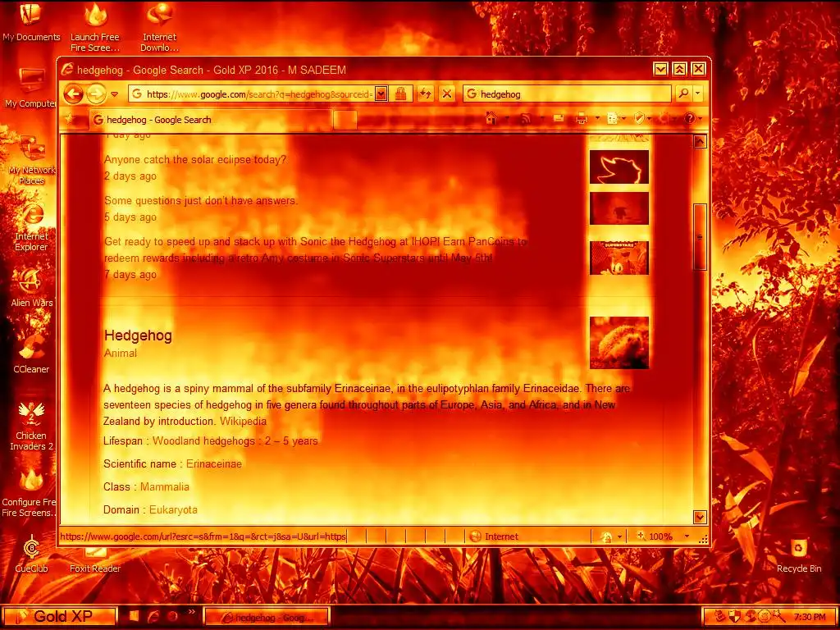This screenshot has width=840, height=630.
Task: Click the browser Forward arrow button
Action: pos(96,94)
